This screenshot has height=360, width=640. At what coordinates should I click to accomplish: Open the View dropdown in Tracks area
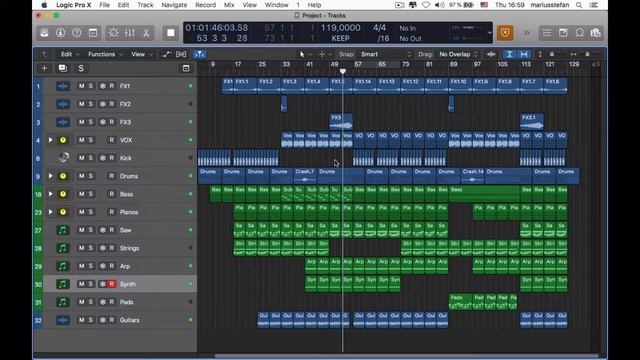142,54
